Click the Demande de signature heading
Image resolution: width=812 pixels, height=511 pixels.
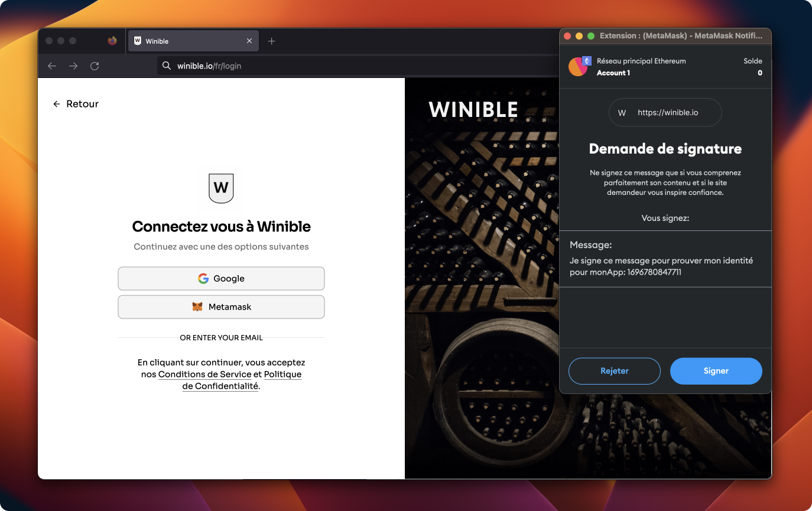pos(665,149)
